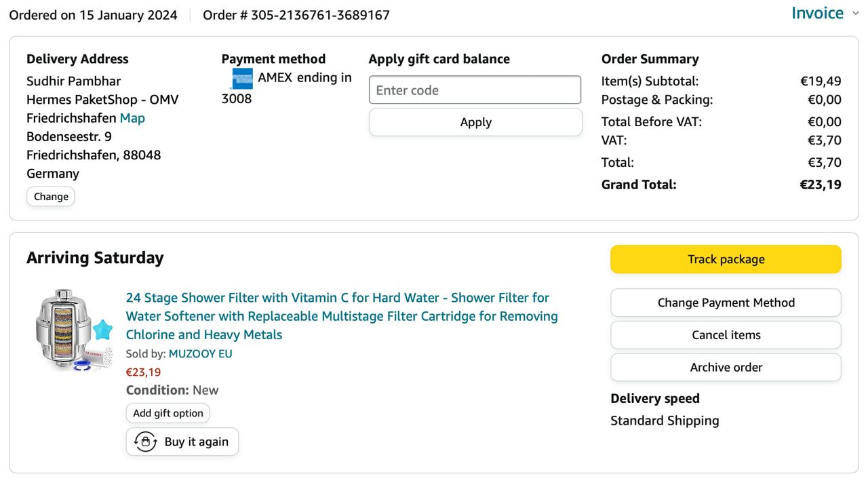
Task: Archive order using the side button
Action: click(726, 368)
